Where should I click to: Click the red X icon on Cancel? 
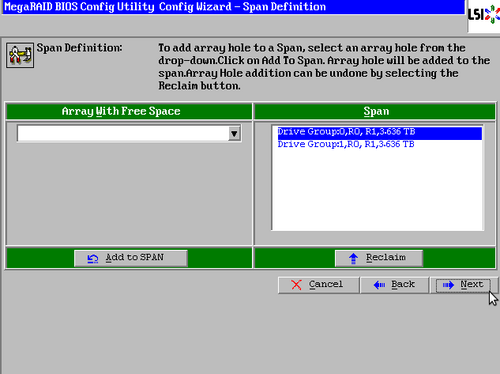(x=296, y=285)
